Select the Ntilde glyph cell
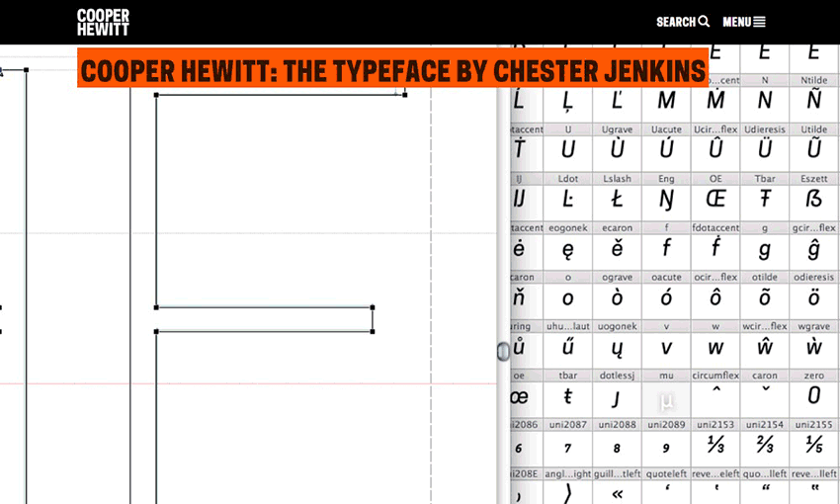The image size is (840, 504). pos(814,100)
